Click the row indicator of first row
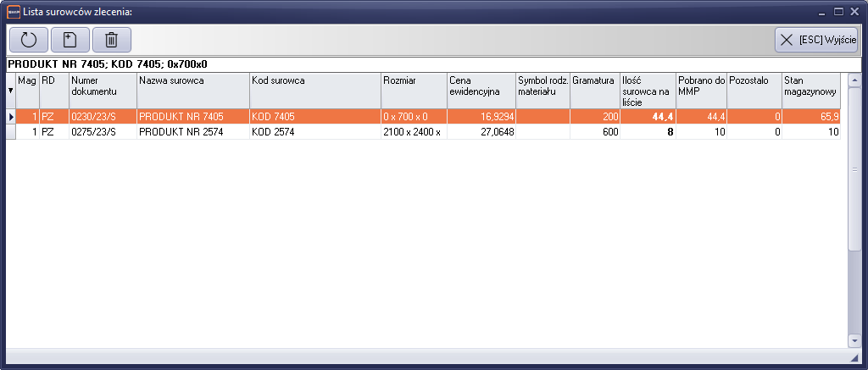The height and width of the screenshot is (370, 868). point(10,117)
